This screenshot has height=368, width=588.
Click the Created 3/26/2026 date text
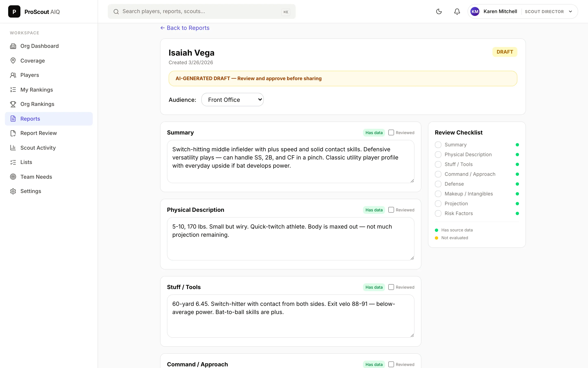click(191, 63)
